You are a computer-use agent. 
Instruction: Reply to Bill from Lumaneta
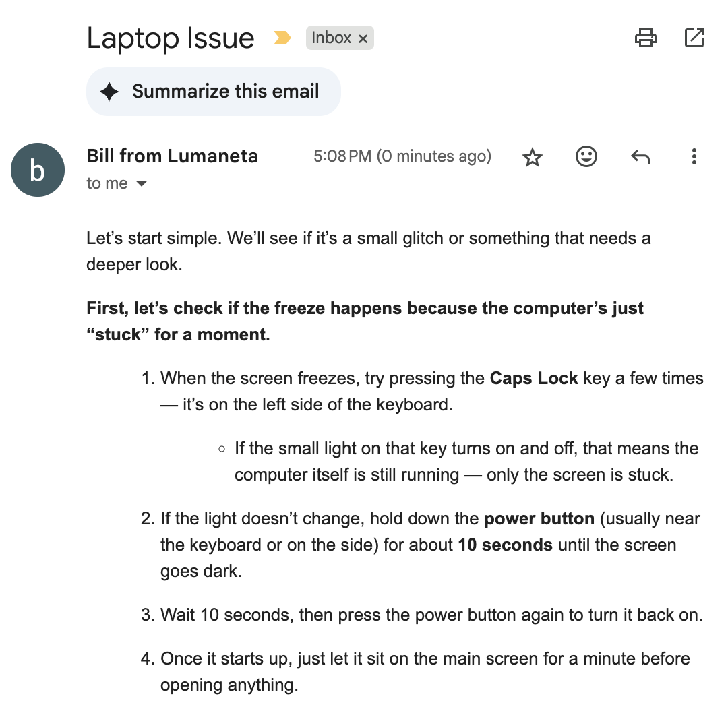coord(640,157)
